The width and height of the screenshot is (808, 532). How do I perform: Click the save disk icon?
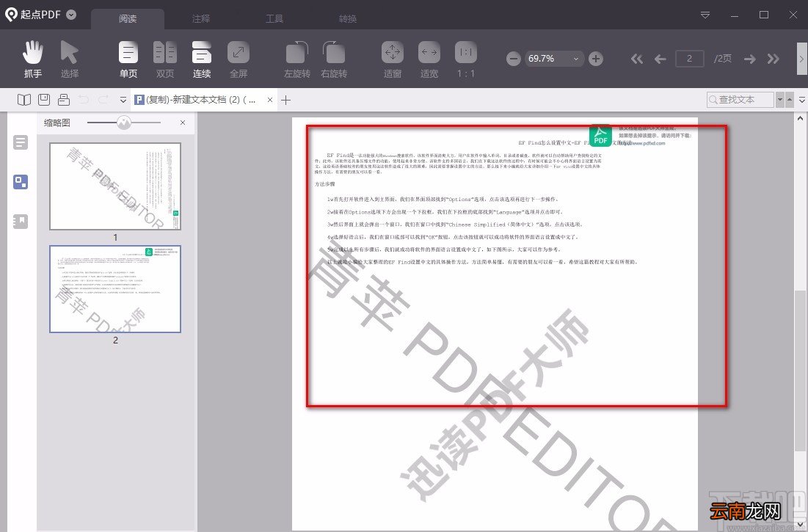(x=44, y=99)
